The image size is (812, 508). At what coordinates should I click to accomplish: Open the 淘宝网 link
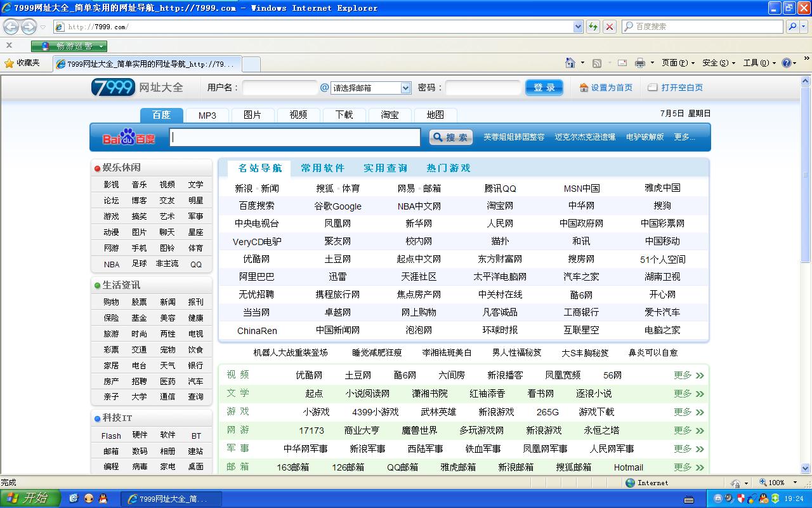click(x=500, y=206)
